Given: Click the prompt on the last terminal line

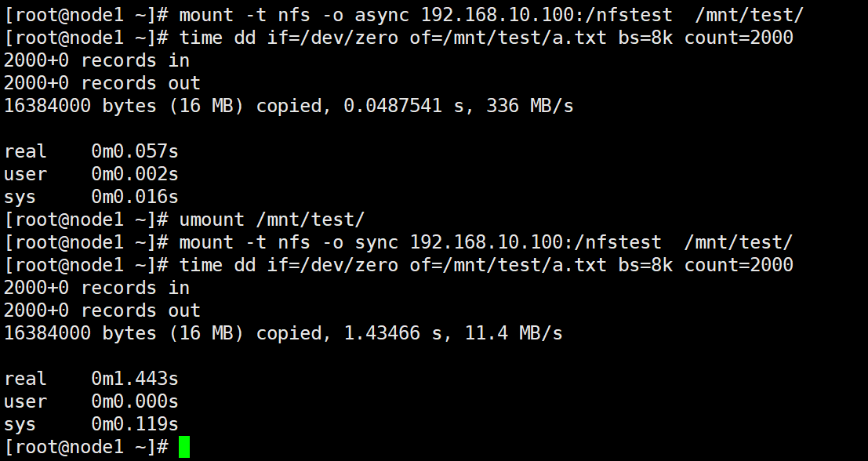Looking at the screenshot, I should 85,447.
